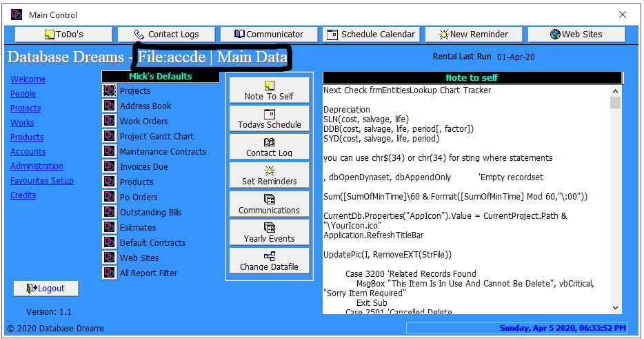Click the icon beside Products in Mick's Defaults

coord(109,182)
